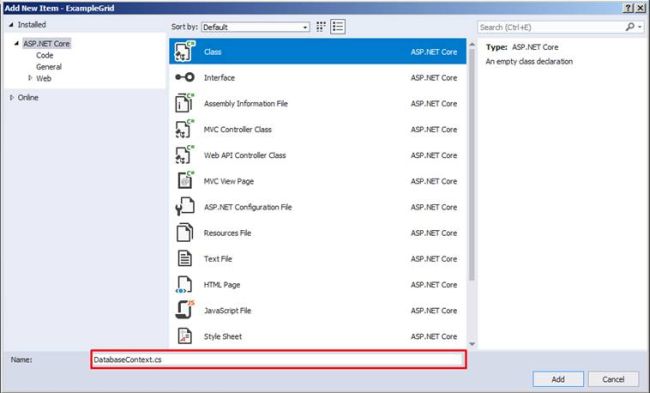
Task: Select the Web category label
Action: (x=44, y=78)
